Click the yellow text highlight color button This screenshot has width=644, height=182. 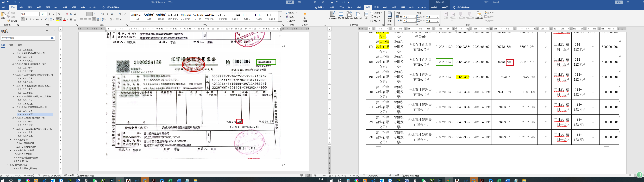click(x=58, y=20)
